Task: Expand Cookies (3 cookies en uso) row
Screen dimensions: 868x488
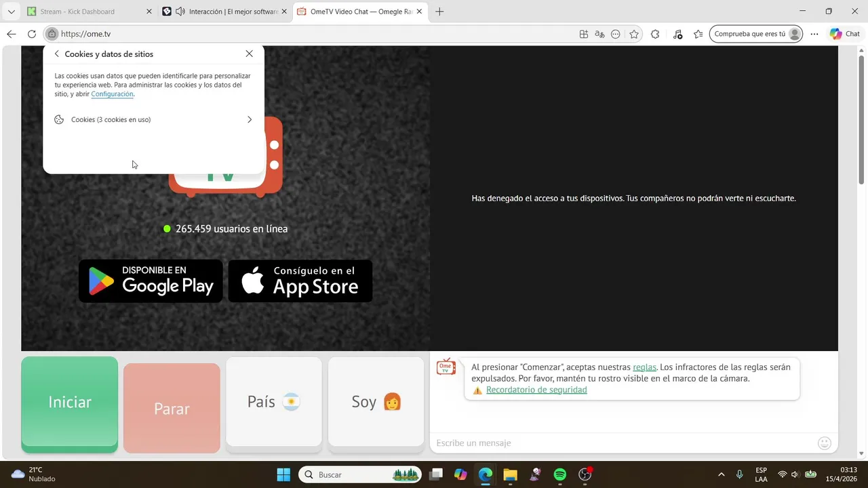Action: pyautogui.click(x=153, y=119)
